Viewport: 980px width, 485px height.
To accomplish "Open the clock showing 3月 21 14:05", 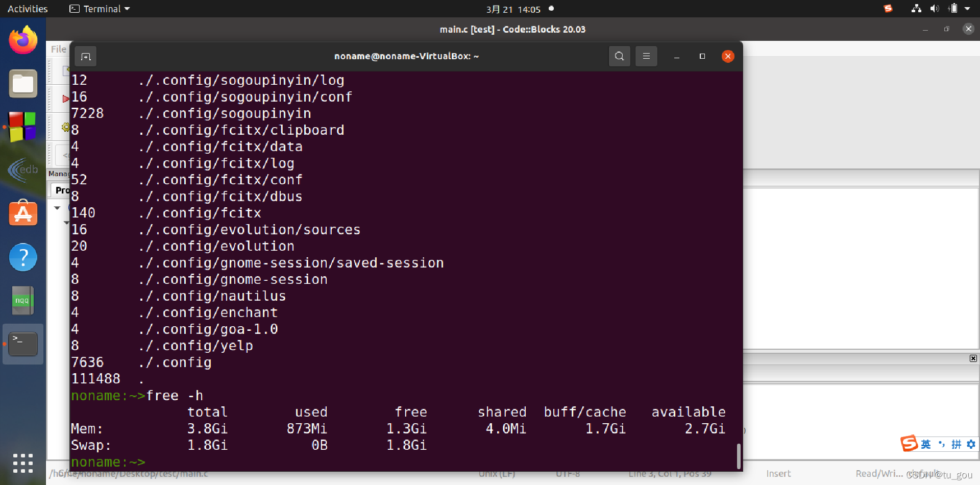I will 513,9.
